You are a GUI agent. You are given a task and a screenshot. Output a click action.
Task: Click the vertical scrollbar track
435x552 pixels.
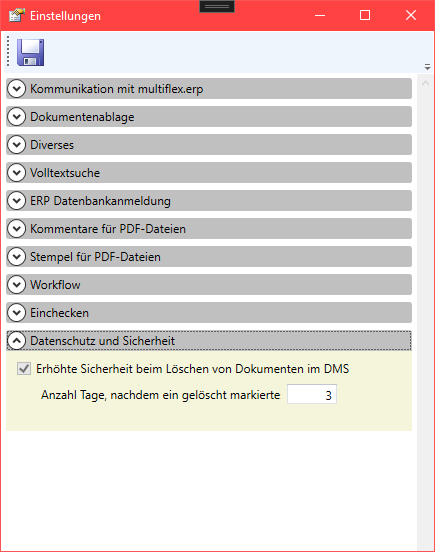click(425, 317)
